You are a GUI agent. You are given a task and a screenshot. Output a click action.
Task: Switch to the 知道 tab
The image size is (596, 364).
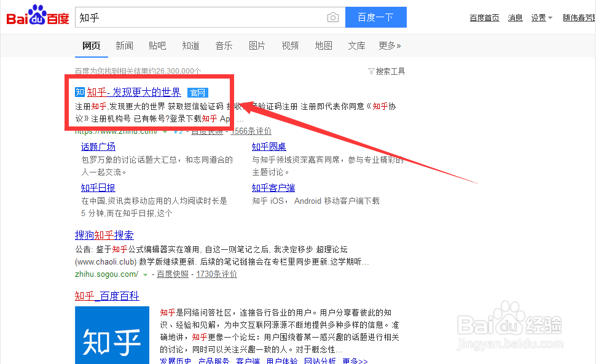click(191, 46)
